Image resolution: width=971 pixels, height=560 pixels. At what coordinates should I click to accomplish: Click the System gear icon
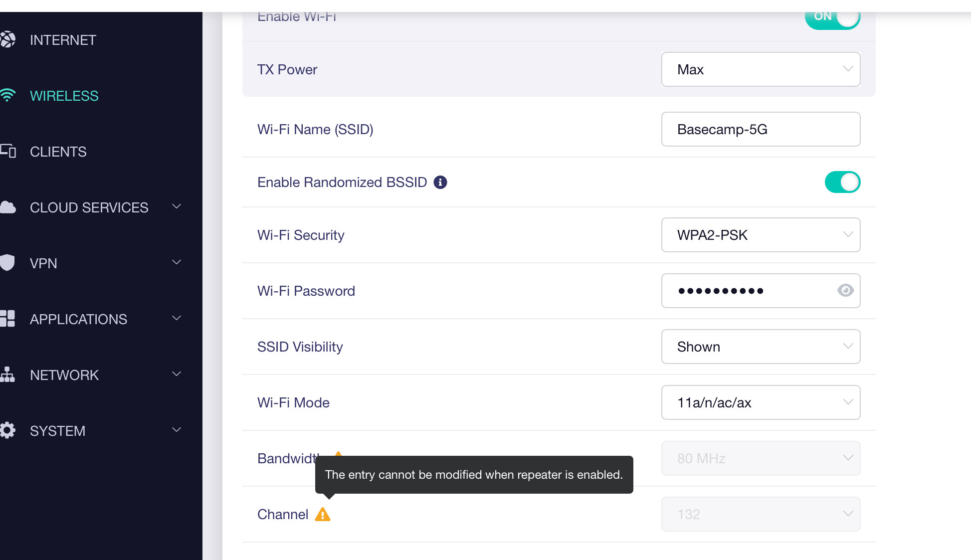click(8, 430)
